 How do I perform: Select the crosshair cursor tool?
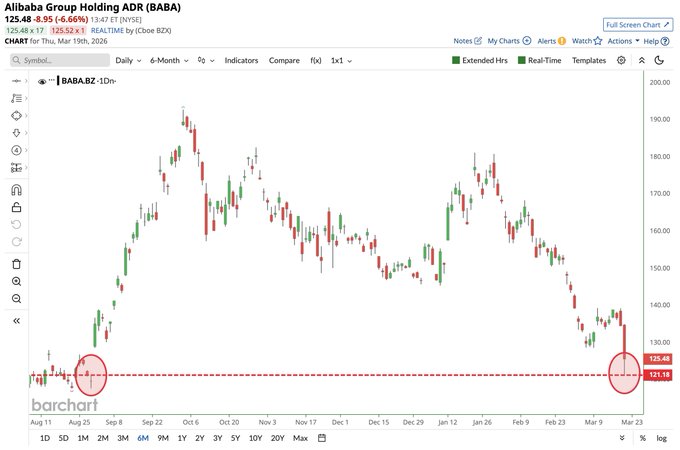point(16,81)
